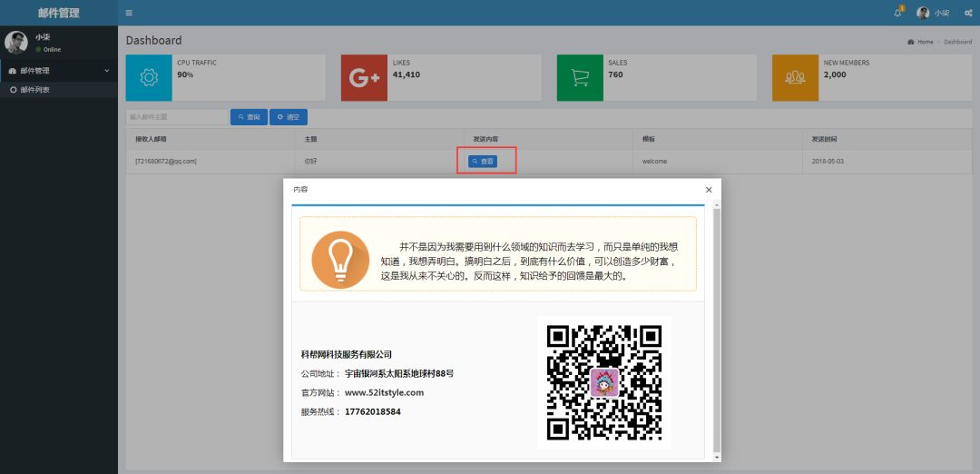Screen dimensions: 980x474
Task: Click the user avatar in the sidebar
Action: point(16,43)
